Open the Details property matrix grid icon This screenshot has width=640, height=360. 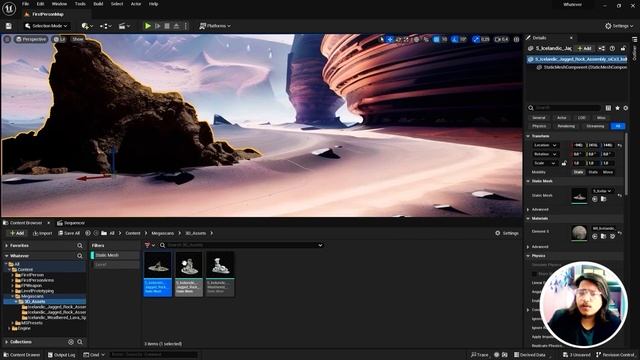coord(608,108)
